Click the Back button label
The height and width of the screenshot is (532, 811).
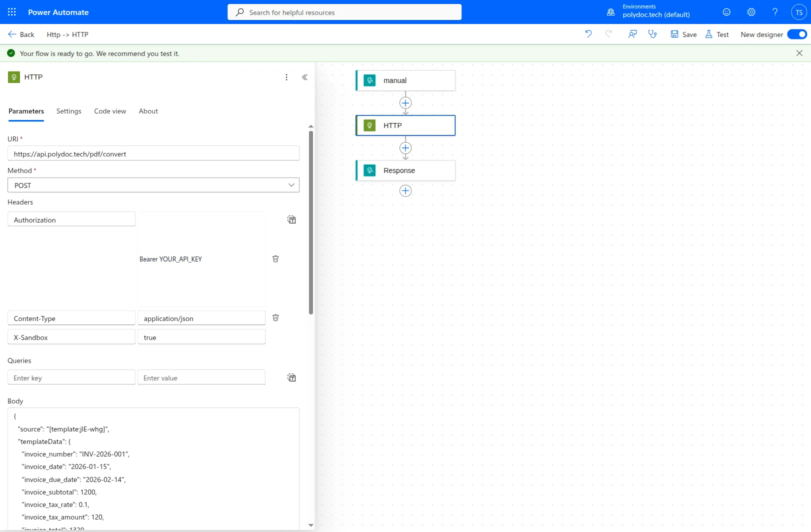(x=27, y=34)
